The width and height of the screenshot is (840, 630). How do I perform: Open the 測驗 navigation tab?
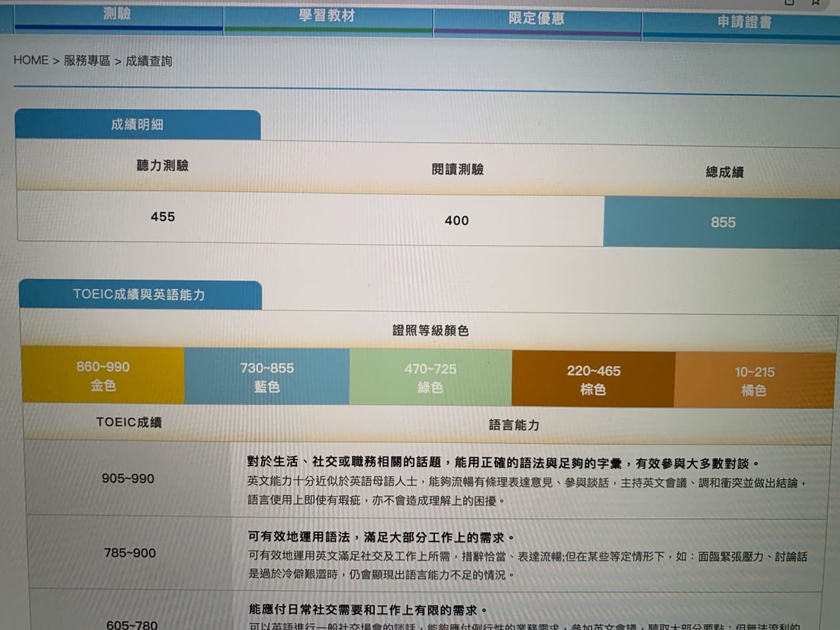tap(117, 14)
